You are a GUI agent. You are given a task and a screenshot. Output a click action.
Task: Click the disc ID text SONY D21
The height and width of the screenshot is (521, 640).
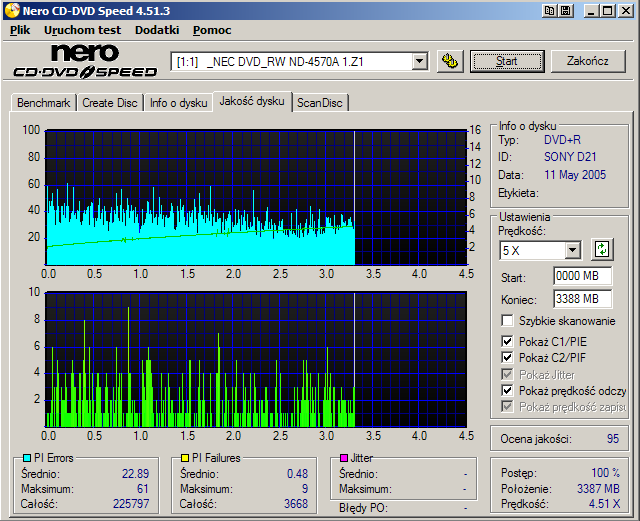tap(570, 157)
